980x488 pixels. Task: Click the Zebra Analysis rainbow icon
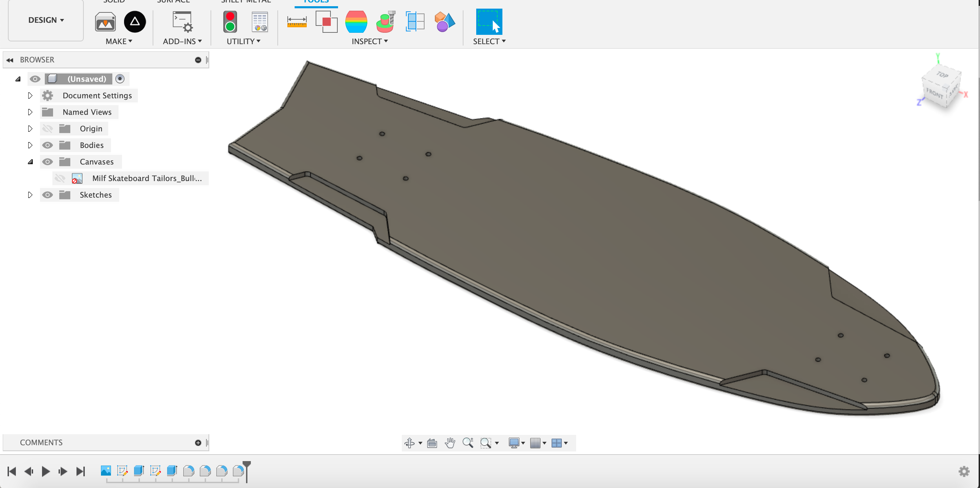coord(356,22)
